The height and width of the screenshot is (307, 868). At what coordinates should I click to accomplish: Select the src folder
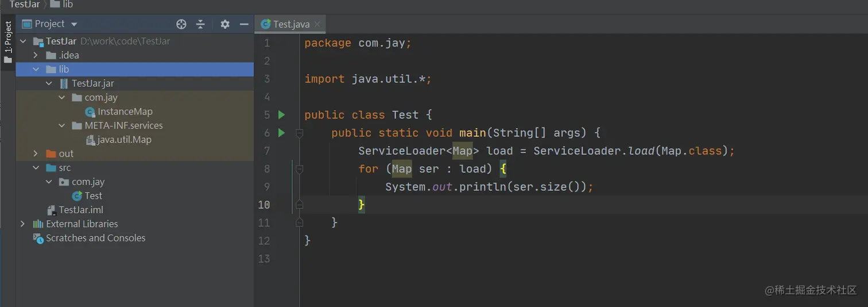(135, 168)
